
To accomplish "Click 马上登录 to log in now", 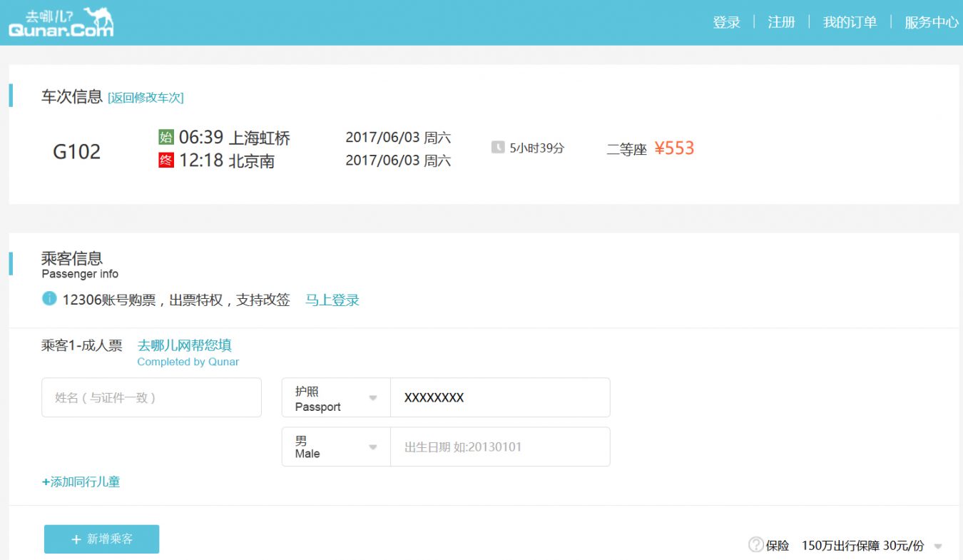I will (332, 300).
